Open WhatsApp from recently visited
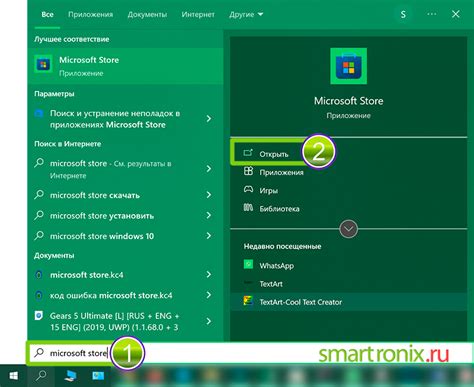The height and width of the screenshot is (387, 474). (277, 266)
